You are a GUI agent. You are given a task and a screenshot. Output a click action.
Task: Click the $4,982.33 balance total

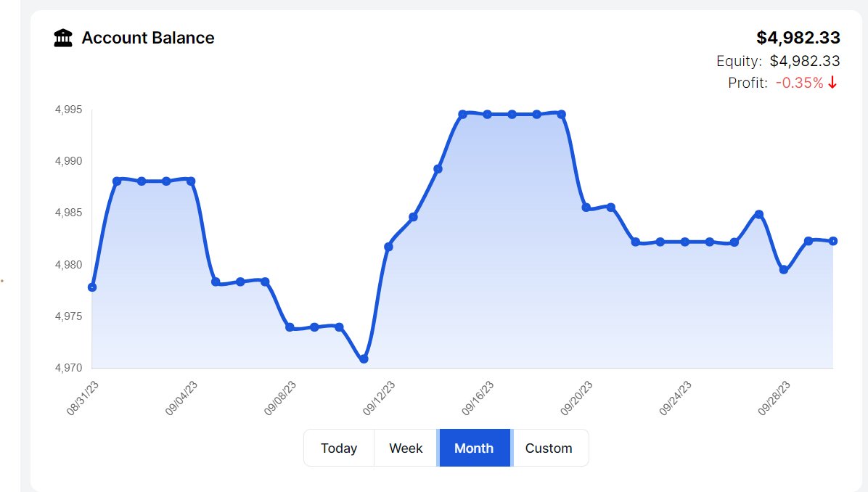798,38
